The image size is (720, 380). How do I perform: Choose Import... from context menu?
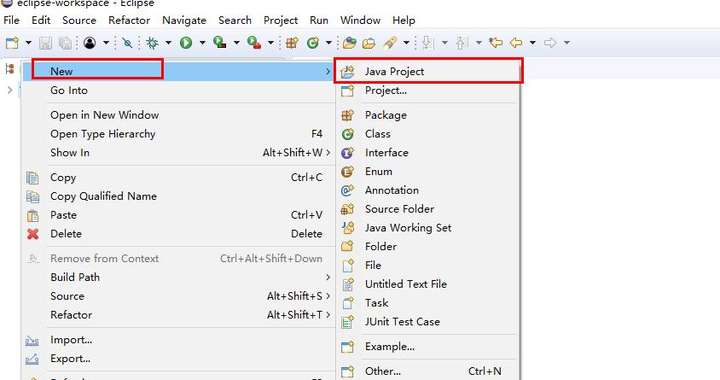[x=178, y=340]
